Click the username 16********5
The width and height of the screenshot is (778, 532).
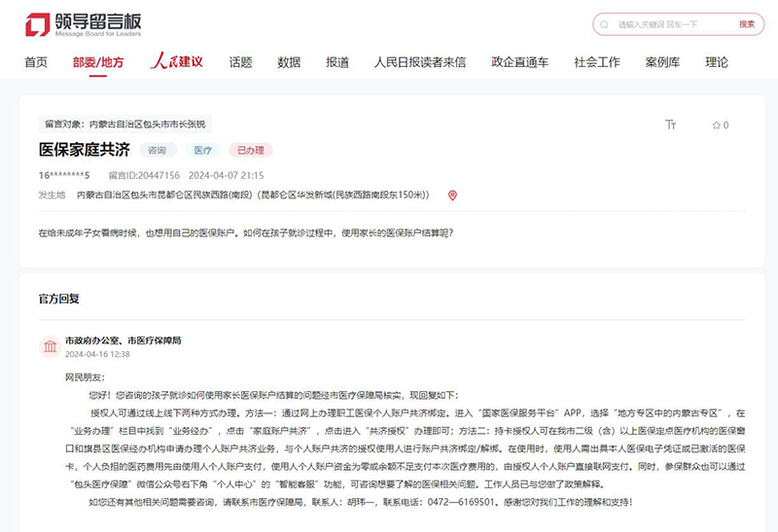(x=64, y=175)
